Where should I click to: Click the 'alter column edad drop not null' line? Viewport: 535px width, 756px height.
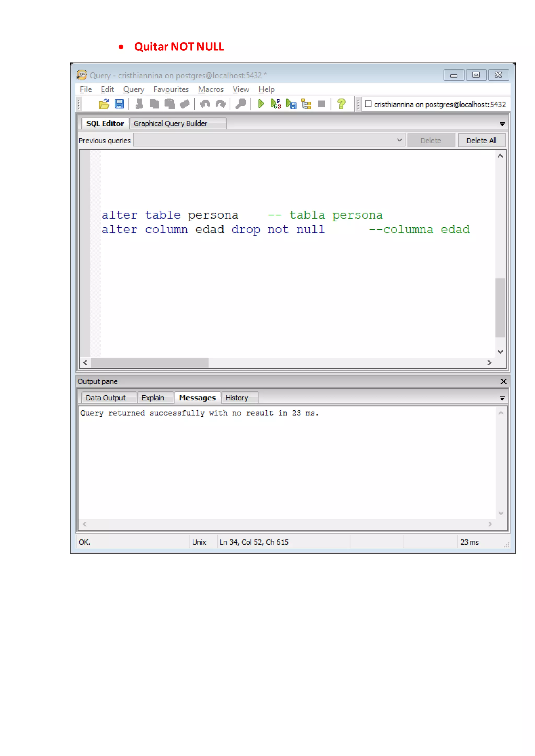coord(213,230)
